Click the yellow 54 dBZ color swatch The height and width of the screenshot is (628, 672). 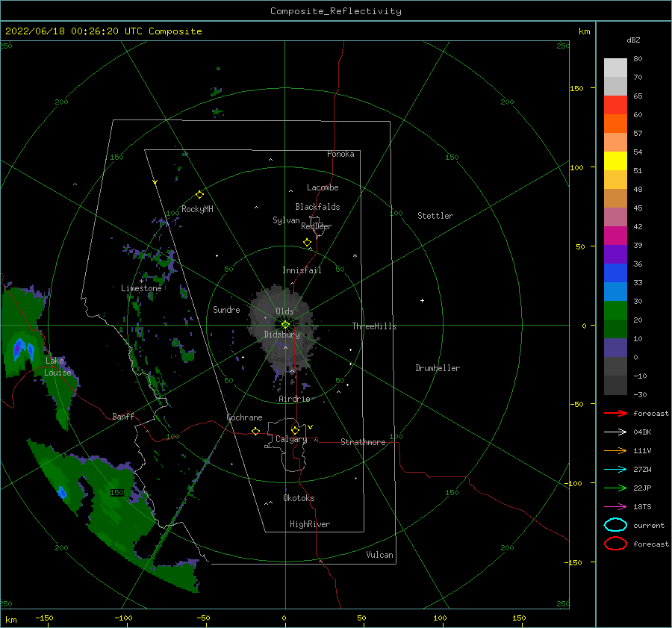[615, 161]
